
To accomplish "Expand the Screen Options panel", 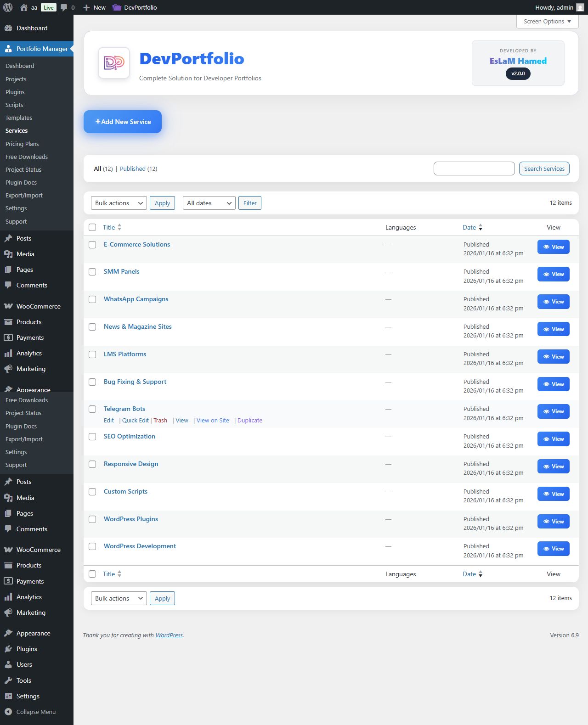I will pos(547,22).
